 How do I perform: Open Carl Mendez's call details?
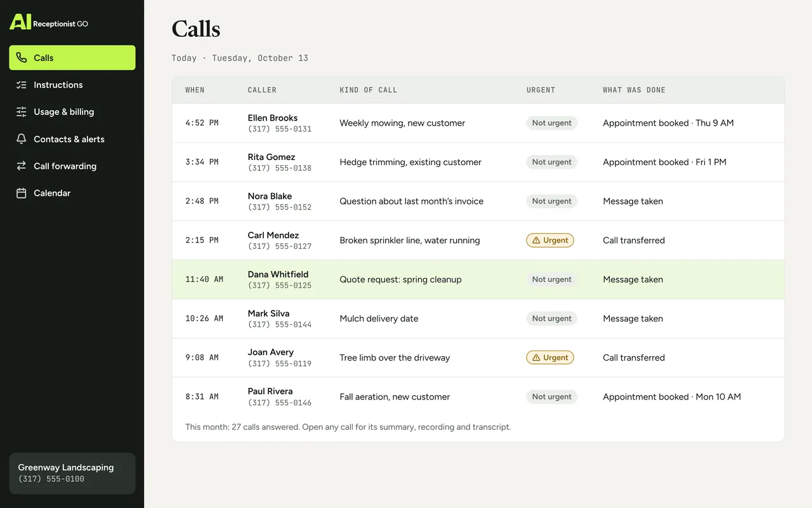[x=478, y=241]
